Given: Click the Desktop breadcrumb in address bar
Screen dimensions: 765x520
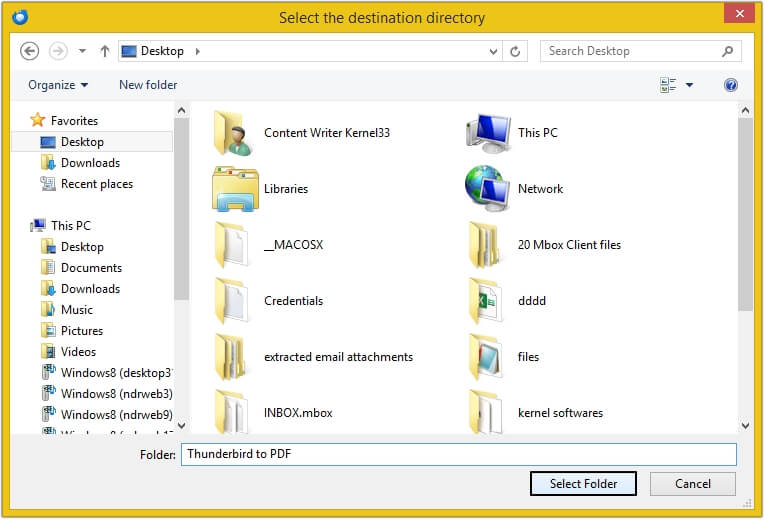Looking at the screenshot, I should pyautogui.click(x=162, y=51).
